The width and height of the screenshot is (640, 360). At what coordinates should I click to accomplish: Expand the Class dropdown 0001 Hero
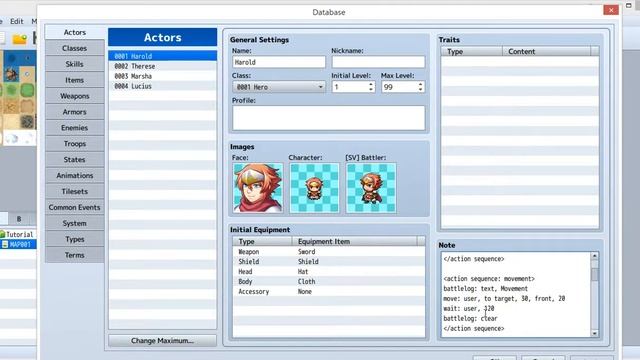[279, 87]
